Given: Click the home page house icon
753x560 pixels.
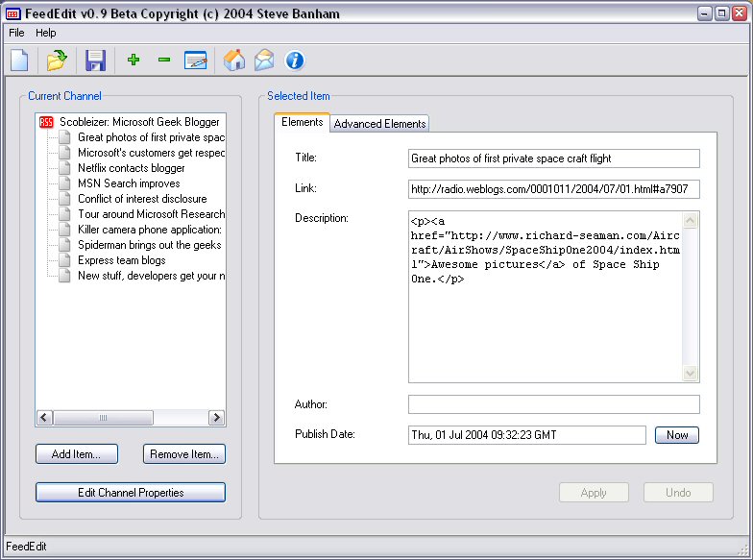Looking at the screenshot, I should (234, 61).
